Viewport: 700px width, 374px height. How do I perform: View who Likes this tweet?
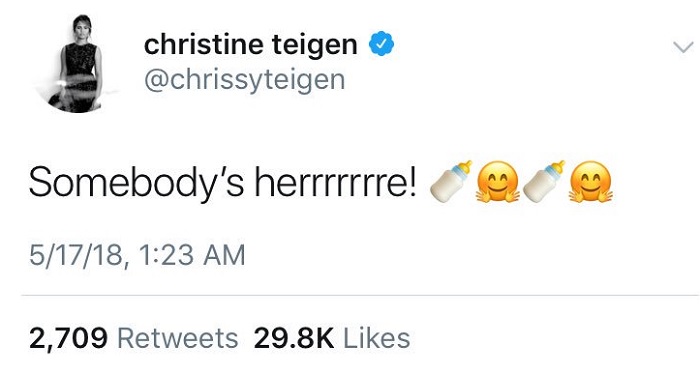pyautogui.click(x=376, y=338)
